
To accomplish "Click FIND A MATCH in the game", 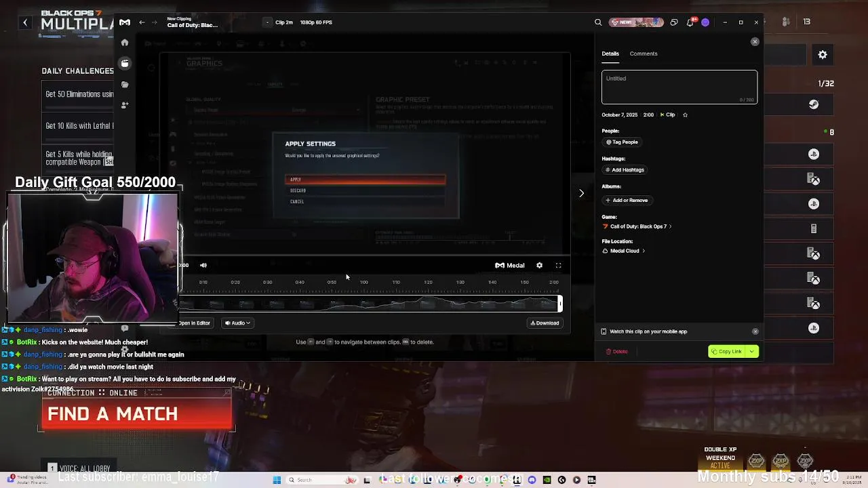I will (137, 414).
